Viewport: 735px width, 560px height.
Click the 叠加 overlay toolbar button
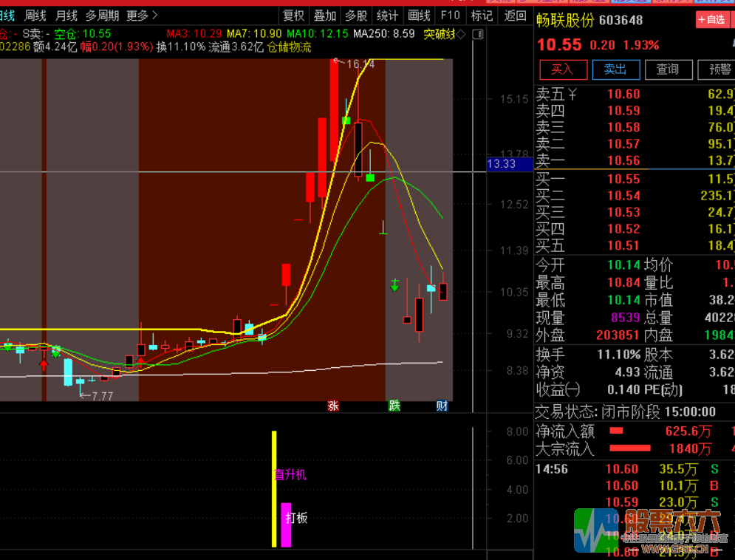tap(325, 16)
